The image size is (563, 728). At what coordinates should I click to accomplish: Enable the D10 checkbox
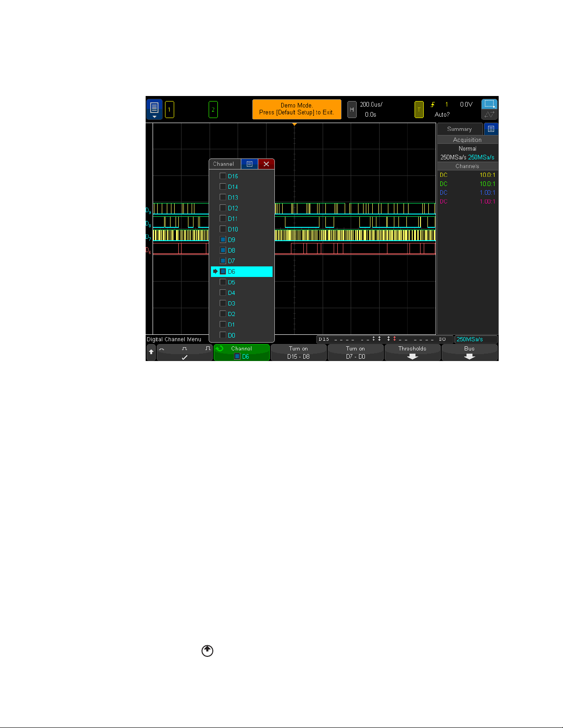click(223, 229)
